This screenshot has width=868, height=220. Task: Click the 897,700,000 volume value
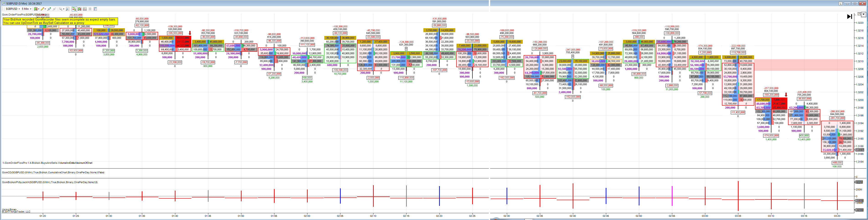tap(738, 49)
